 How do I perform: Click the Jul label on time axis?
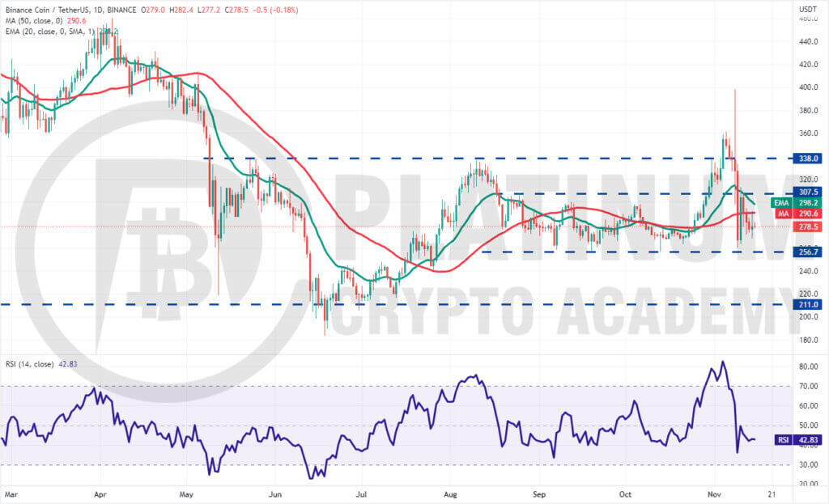362,494
